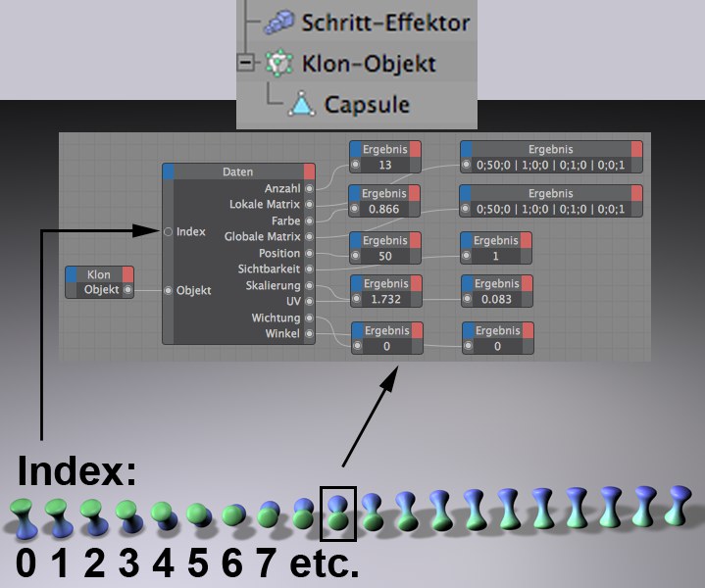The width and height of the screenshot is (705, 588).
Task: Click the Daten node's Objekt input port
Action: tap(168, 290)
